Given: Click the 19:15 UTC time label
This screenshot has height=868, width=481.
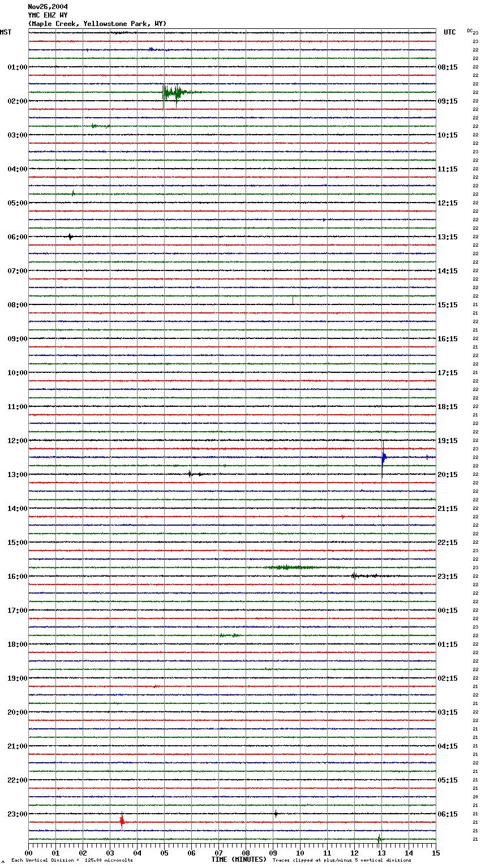Looking at the screenshot, I should [448, 441].
